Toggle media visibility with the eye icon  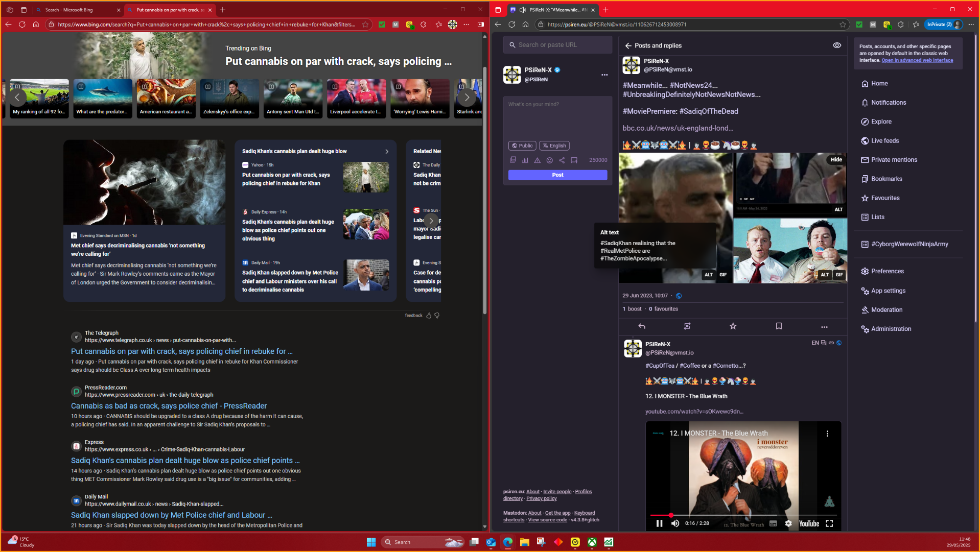pyautogui.click(x=836, y=45)
